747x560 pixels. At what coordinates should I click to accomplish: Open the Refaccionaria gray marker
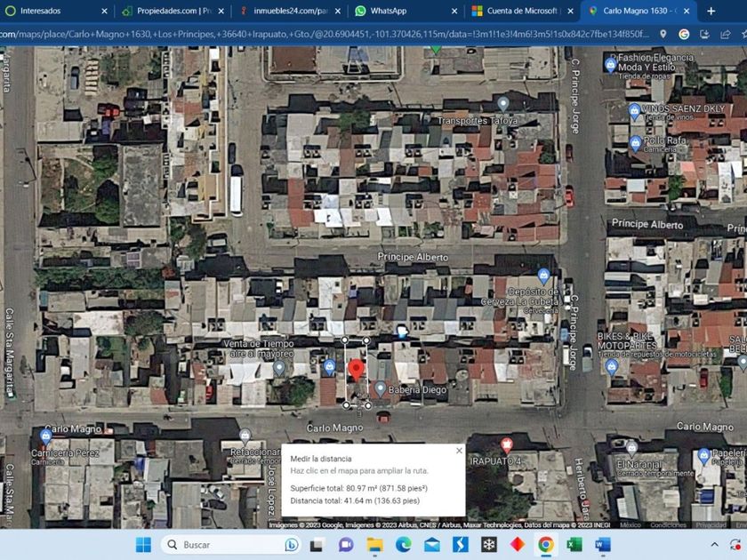click(x=245, y=436)
